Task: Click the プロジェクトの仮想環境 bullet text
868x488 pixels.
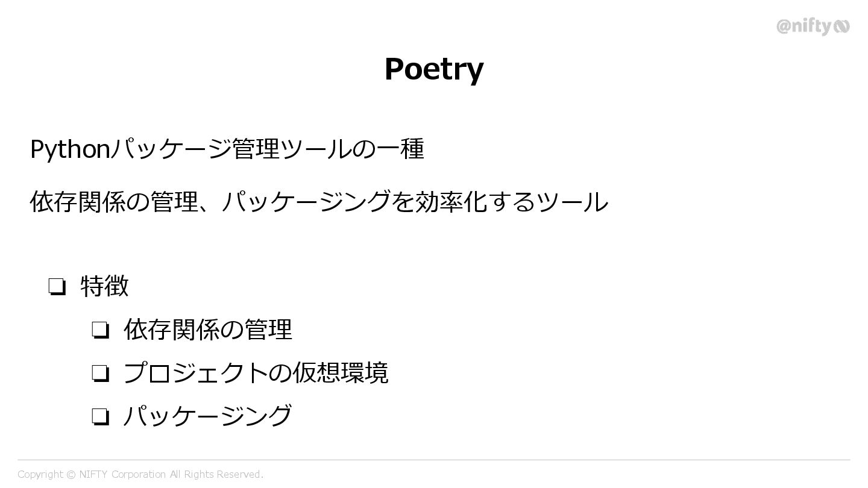Action: click(256, 373)
